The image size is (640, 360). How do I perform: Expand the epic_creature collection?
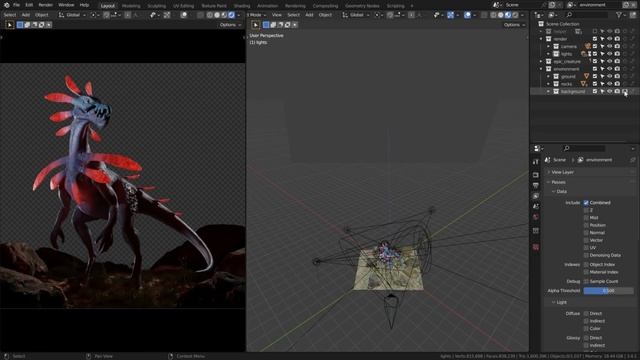pyautogui.click(x=541, y=61)
